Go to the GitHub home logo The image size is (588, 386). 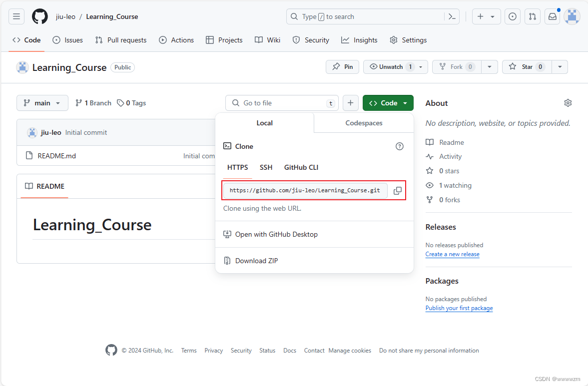40,16
